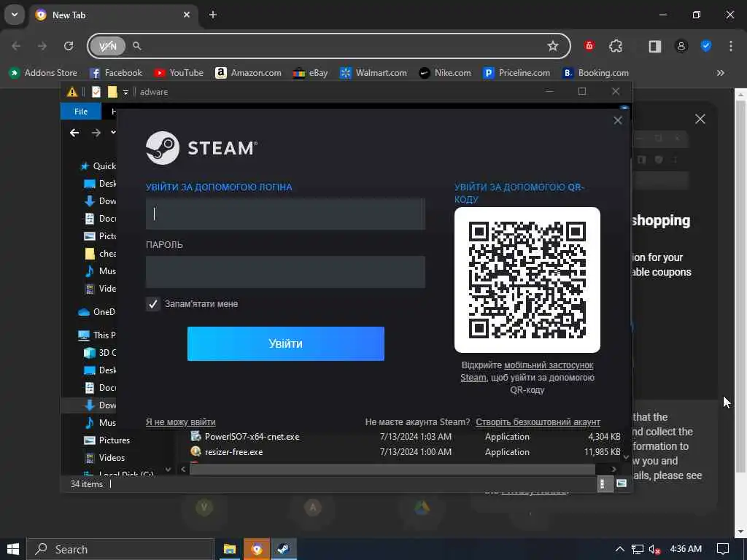Close the shopping popup in browser

click(x=700, y=119)
